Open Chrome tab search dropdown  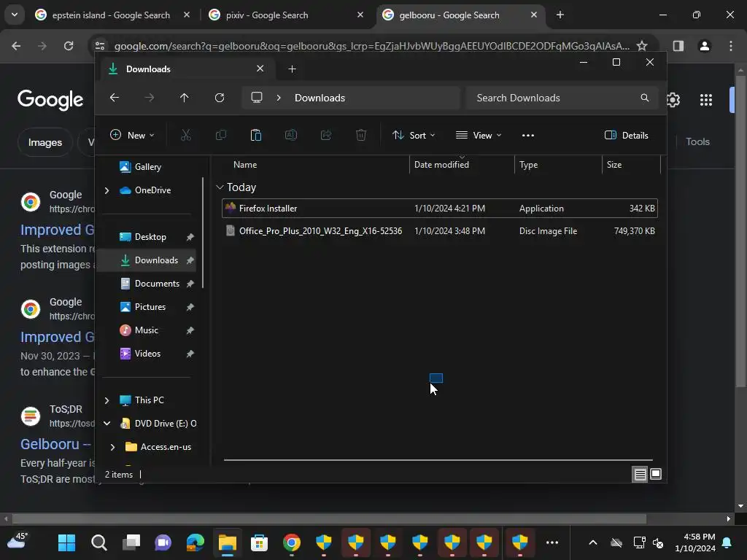(x=15, y=15)
